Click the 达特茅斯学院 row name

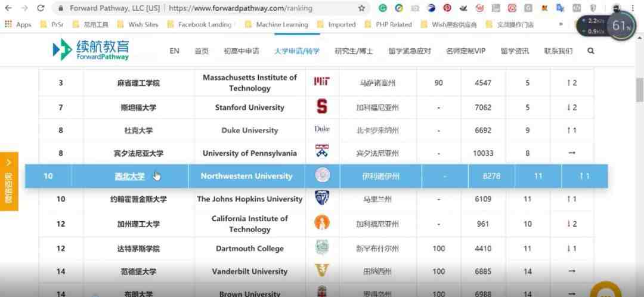[138, 249]
